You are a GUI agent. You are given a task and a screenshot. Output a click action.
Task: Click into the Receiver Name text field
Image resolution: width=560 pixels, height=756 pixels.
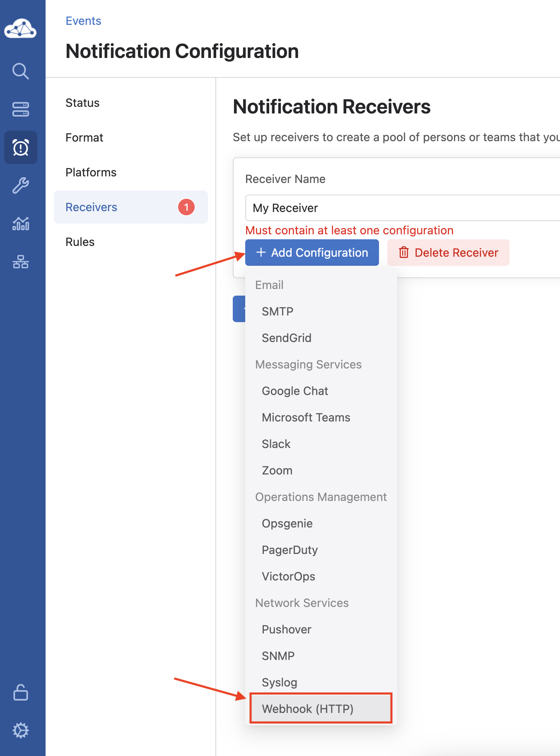point(402,208)
